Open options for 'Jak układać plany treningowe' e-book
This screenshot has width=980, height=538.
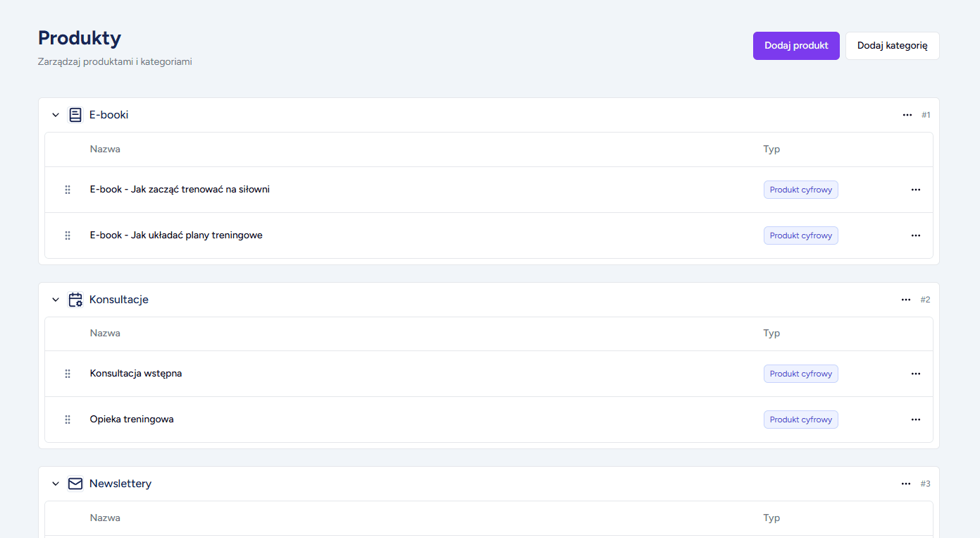915,236
